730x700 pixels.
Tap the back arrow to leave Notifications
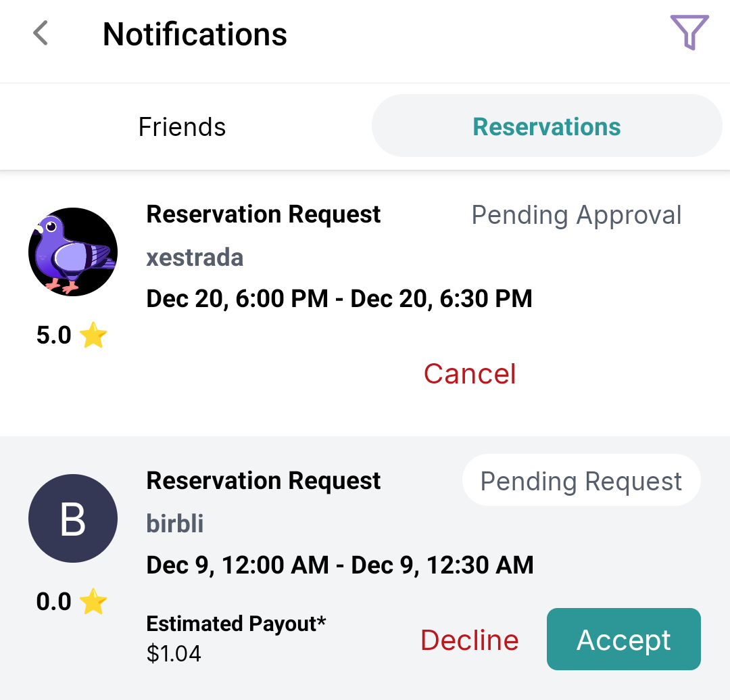click(x=39, y=32)
